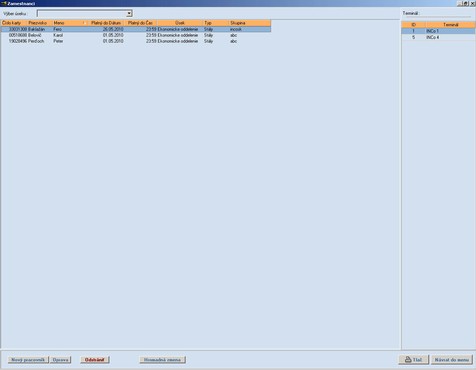476x370 pixels.
Task: Open Hromadná zmena
Action: coord(162,360)
